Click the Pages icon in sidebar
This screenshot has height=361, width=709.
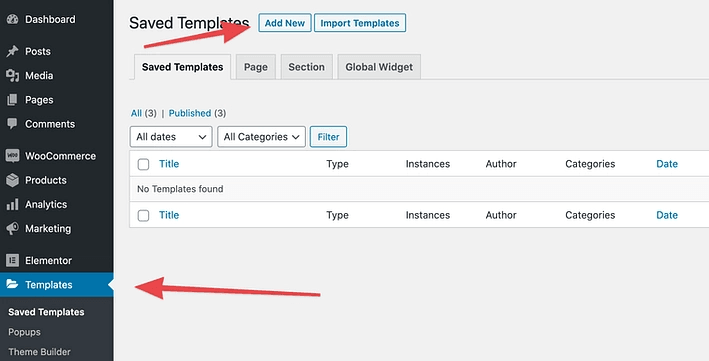point(12,100)
